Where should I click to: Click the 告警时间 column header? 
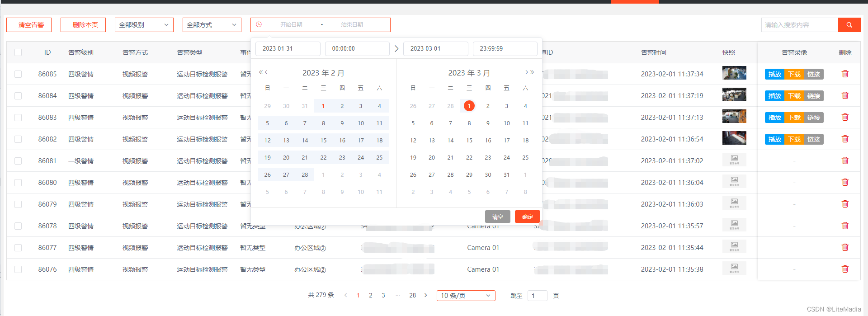point(654,52)
